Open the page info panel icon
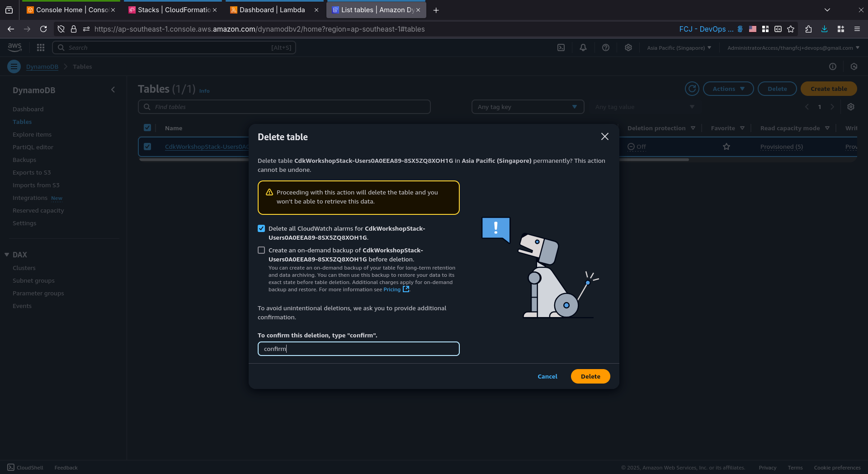Screen dimensions: 868x474 click(833, 66)
